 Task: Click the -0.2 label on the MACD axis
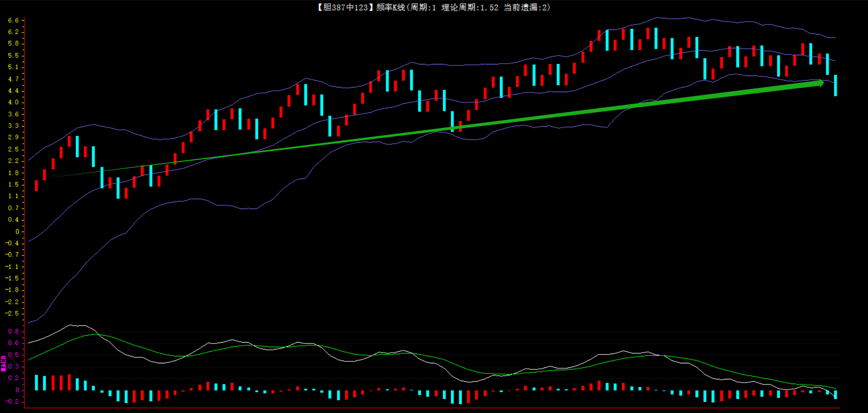(12, 401)
